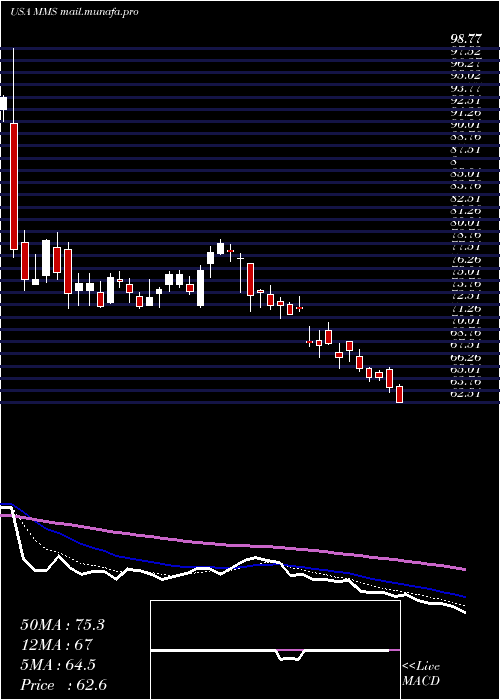The image size is (500, 700).
Task: Click the 62.51 price axis label
Action: click(466, 394)
